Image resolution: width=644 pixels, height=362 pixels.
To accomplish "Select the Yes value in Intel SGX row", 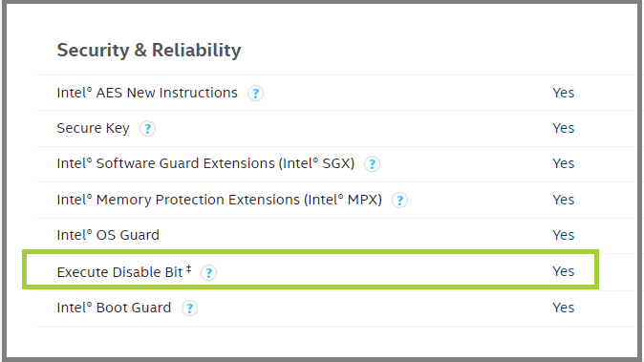I will (563, 163).
